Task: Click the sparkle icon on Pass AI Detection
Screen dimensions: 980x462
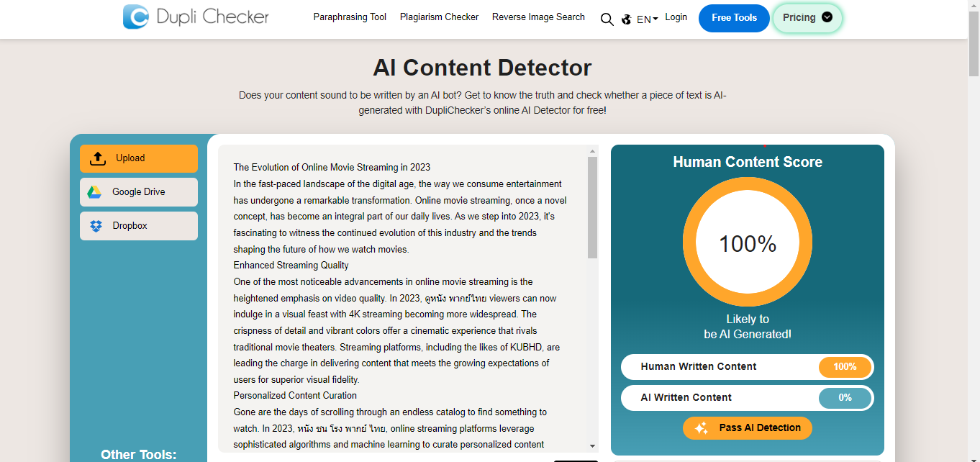Action: tap(702, 428)
